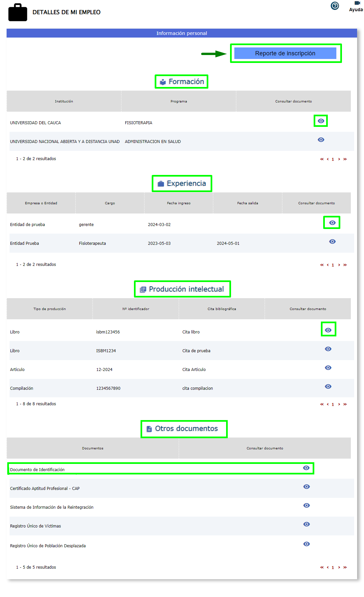Consult Certificado Aptitud Profesional document
Image resolution: width=364 pixels, height=597 pixels.
point(306,487)
